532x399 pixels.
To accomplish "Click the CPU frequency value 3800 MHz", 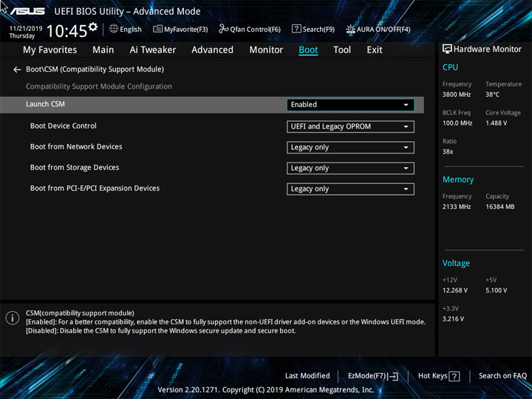I will point(457,95).
